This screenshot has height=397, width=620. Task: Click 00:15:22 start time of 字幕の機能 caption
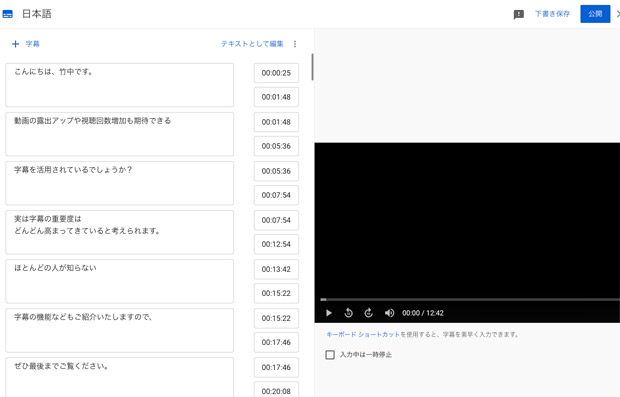[276, 318]
